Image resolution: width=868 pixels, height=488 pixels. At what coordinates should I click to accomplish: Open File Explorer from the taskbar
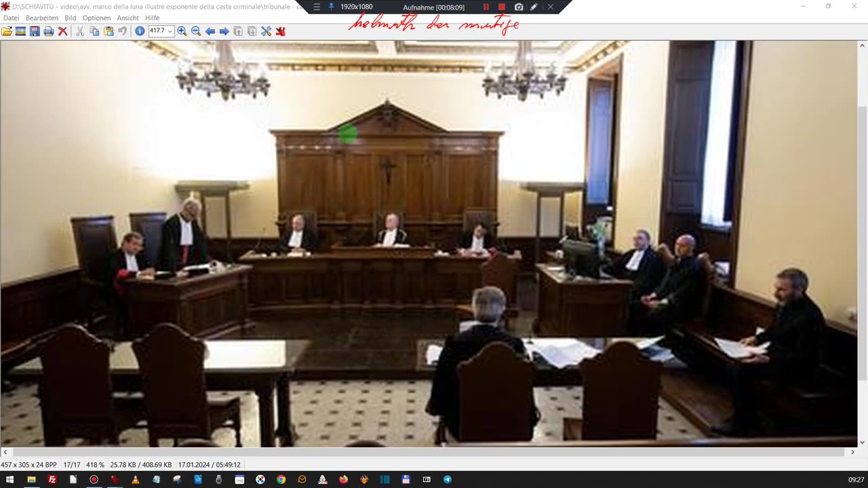point(31,479)
